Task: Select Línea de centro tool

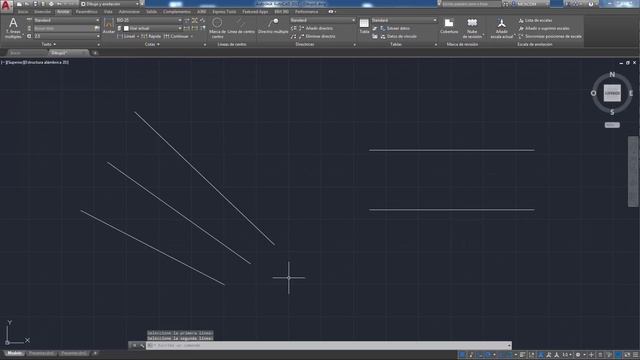Action: click(241, 26)
